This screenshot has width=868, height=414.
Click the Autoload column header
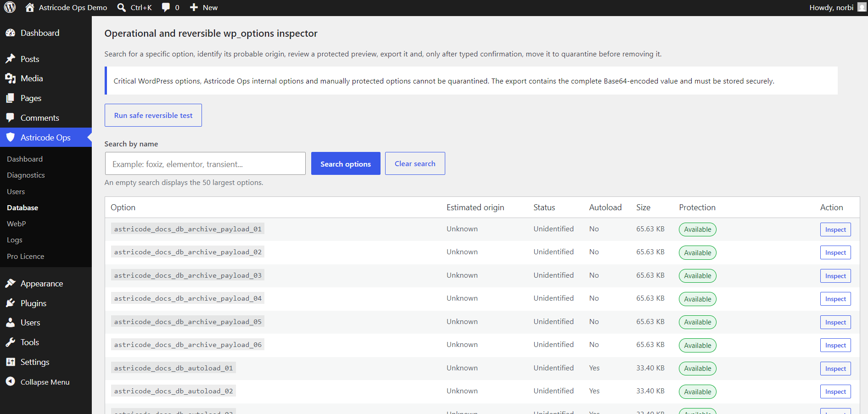click(605, 207)
